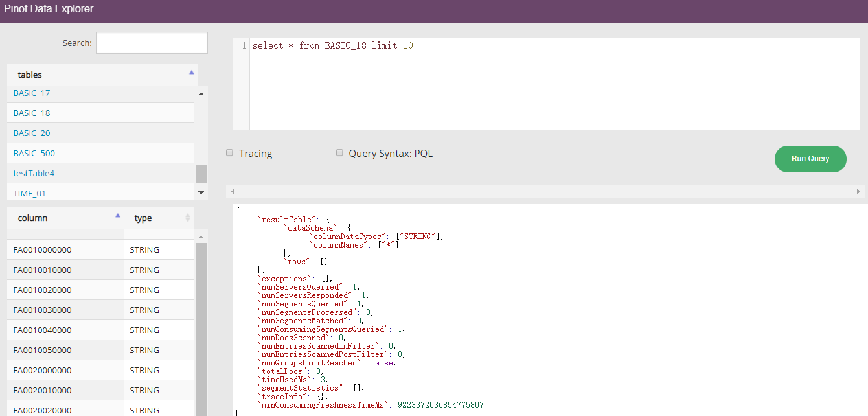The height and width of the screenshot is (416, 868).
Task: Select column row FA0010030000
Action: [x=100, y=310]
